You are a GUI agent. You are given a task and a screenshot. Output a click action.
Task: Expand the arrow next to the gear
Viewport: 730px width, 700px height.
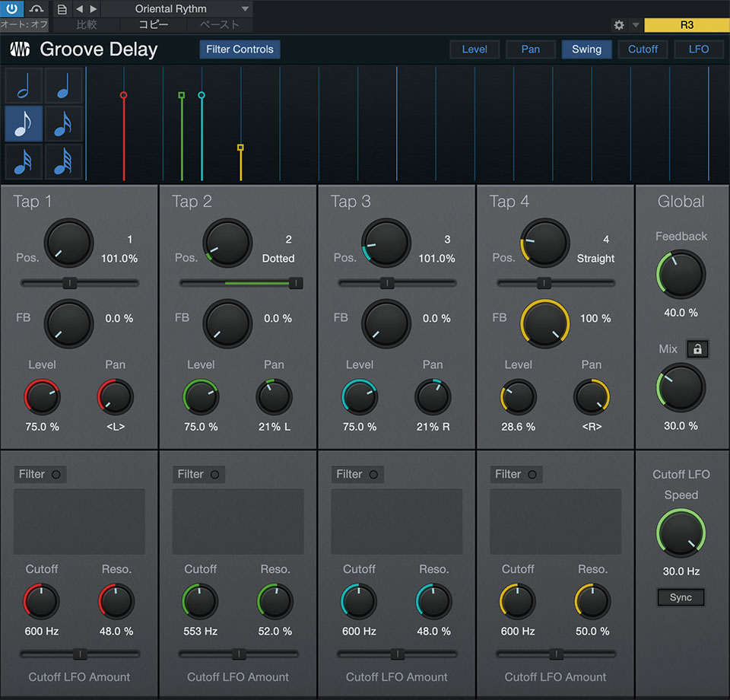pos(636,25)
